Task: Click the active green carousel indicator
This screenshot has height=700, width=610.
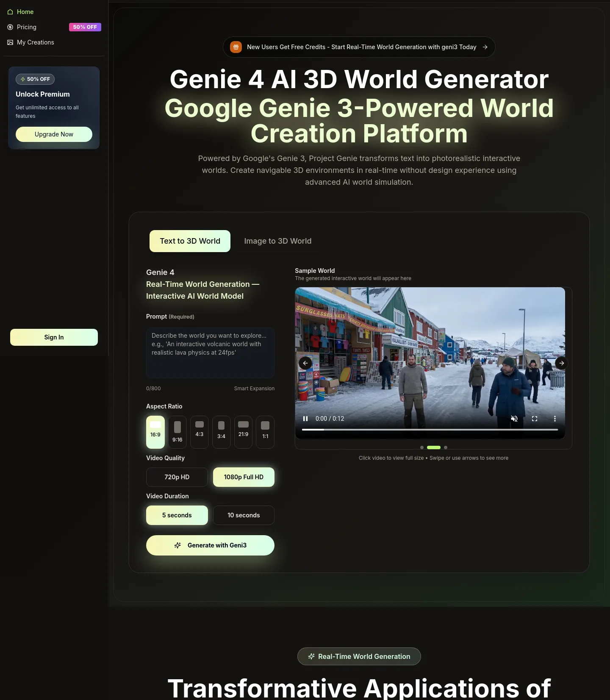Action: pyautogui.click(x=434, y=447)
